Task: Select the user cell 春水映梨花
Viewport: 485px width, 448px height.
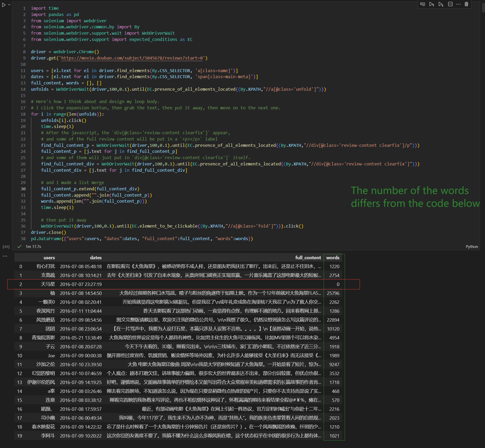Action: [x=44, y=427]
